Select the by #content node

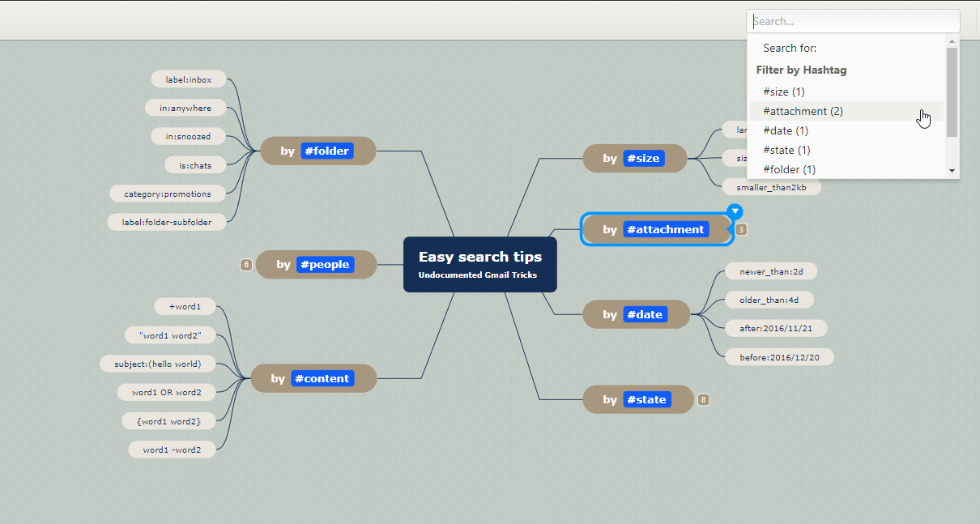[313, 378]
